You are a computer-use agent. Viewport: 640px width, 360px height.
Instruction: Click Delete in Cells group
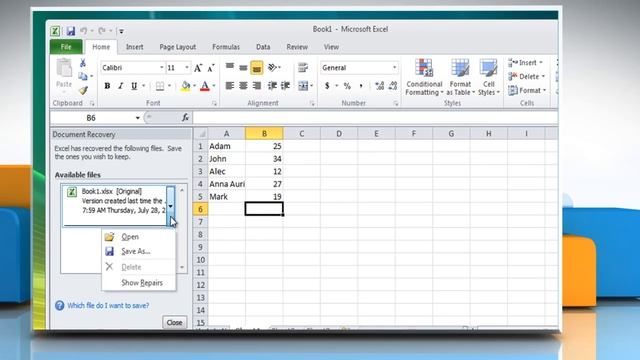click(x=527, y=76)
